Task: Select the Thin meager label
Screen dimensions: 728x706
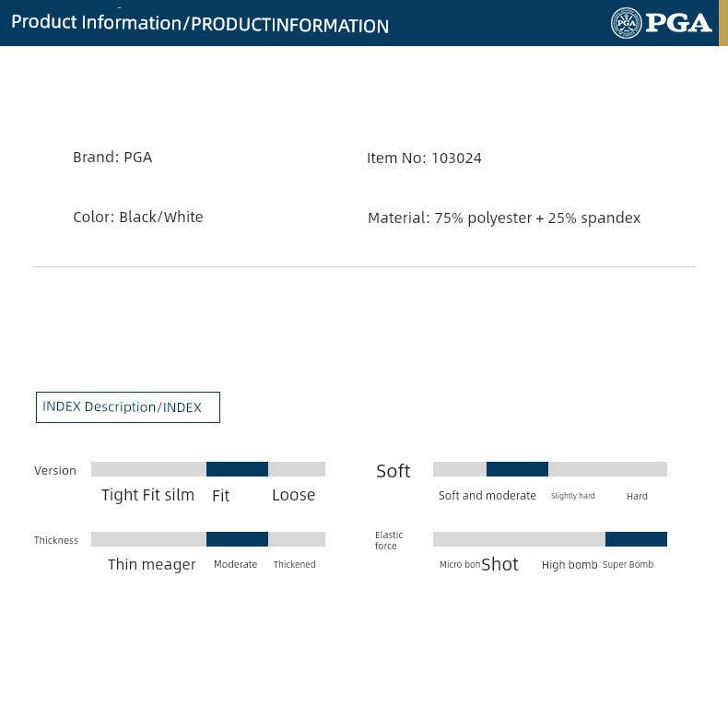Action: coord(151,564)
